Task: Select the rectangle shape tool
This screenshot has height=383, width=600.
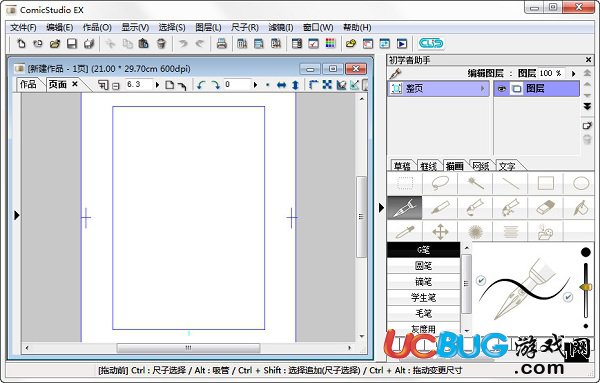Action: 545,183
